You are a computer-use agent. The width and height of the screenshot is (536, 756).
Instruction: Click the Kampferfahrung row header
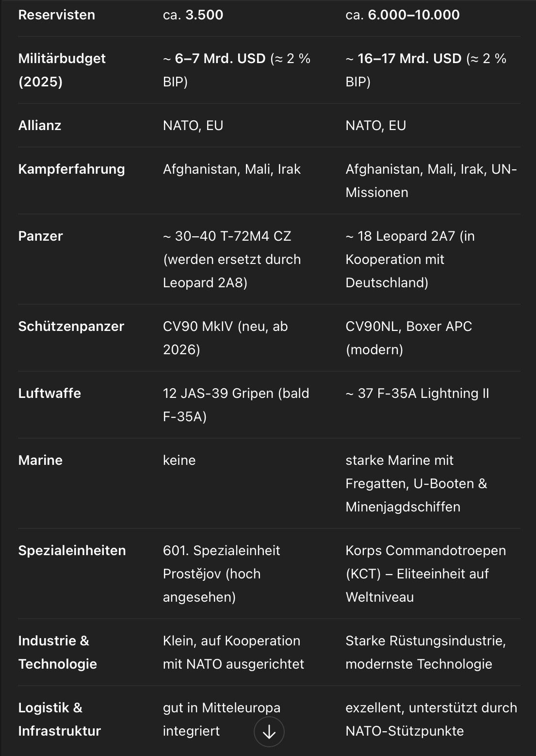click(71, 169)
